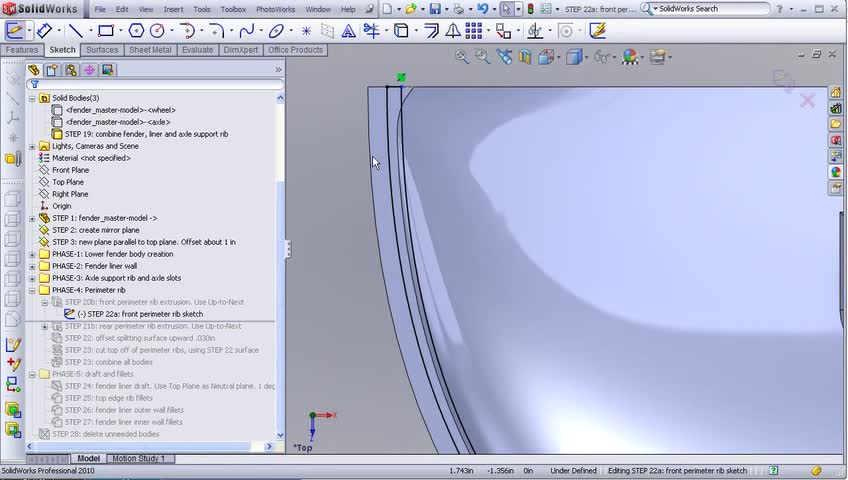Activate the Offset Entities tool
Image resolution: width=848 pixels, height=480 pixels.
[432, 31]
